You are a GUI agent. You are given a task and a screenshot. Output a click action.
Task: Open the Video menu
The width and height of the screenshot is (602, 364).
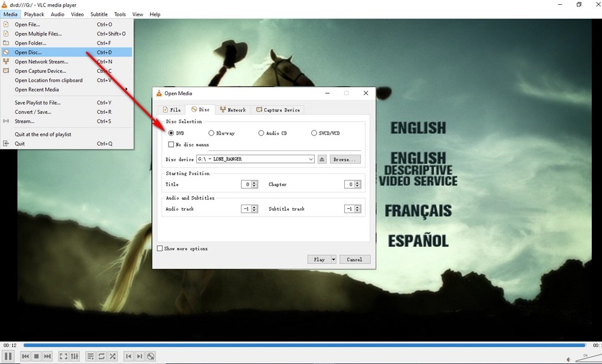click(77, 14)
